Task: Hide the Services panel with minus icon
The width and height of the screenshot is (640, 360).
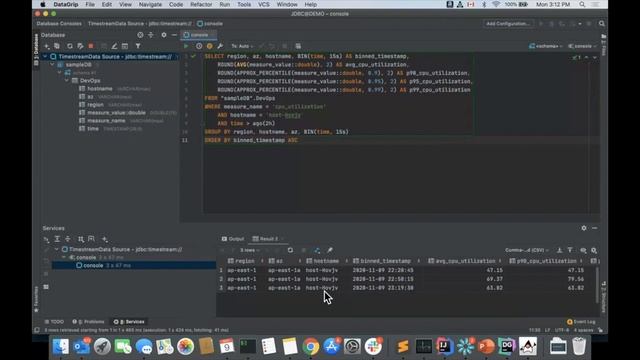Action: coord(594,228)
